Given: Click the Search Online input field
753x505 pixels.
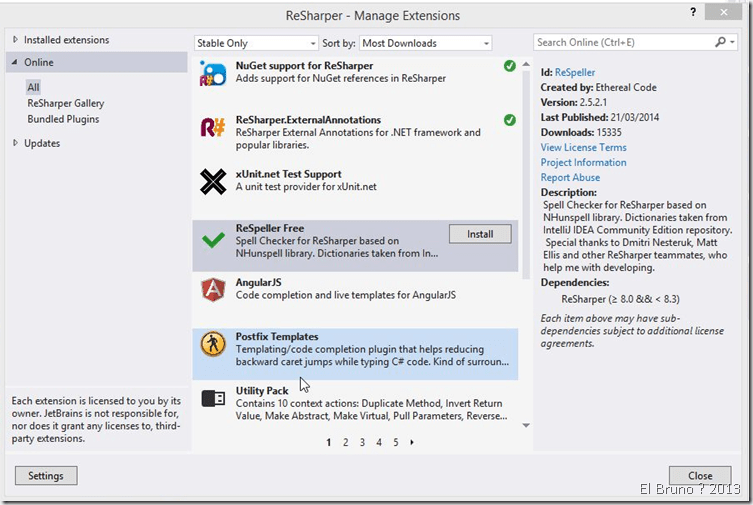Looking at the screenshot, I should (623, 43).
